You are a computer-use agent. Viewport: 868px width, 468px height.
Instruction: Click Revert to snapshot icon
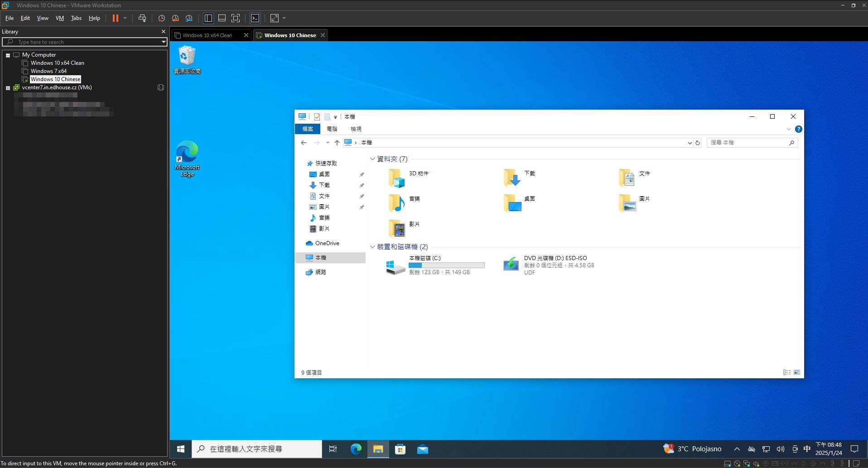[175, 18]
